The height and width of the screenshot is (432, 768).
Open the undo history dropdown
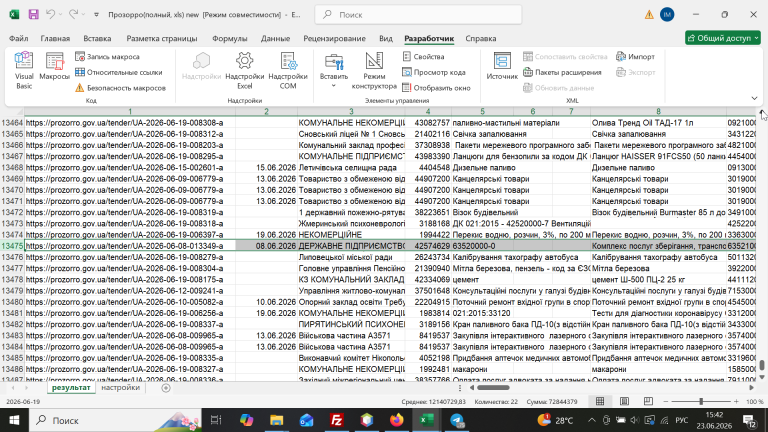[60, 15]
